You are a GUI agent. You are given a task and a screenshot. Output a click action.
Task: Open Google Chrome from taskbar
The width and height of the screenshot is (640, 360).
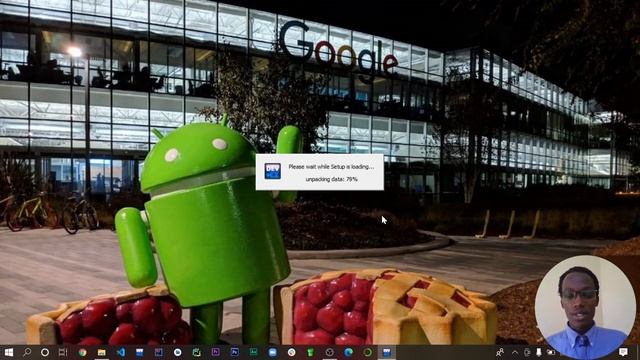click(x=82, y=352)
